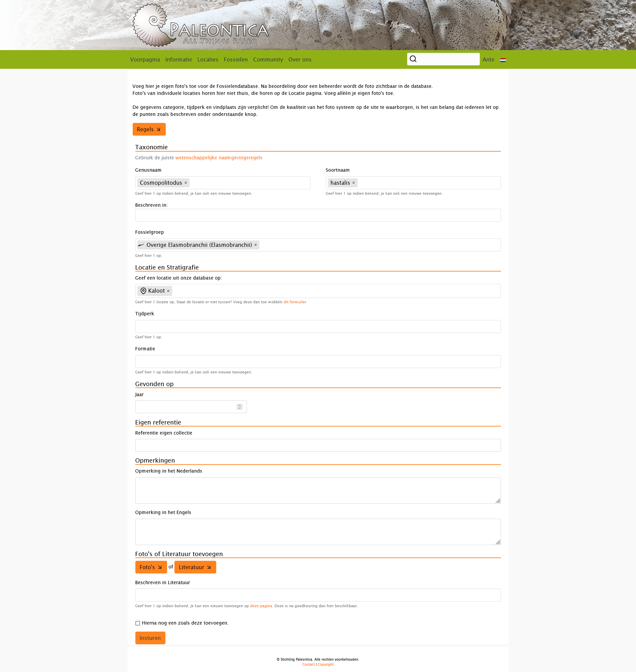Remove the Cosmopolitodus genus tag
This screenshot has height=672, width=636.
click(x=186, y=183)
